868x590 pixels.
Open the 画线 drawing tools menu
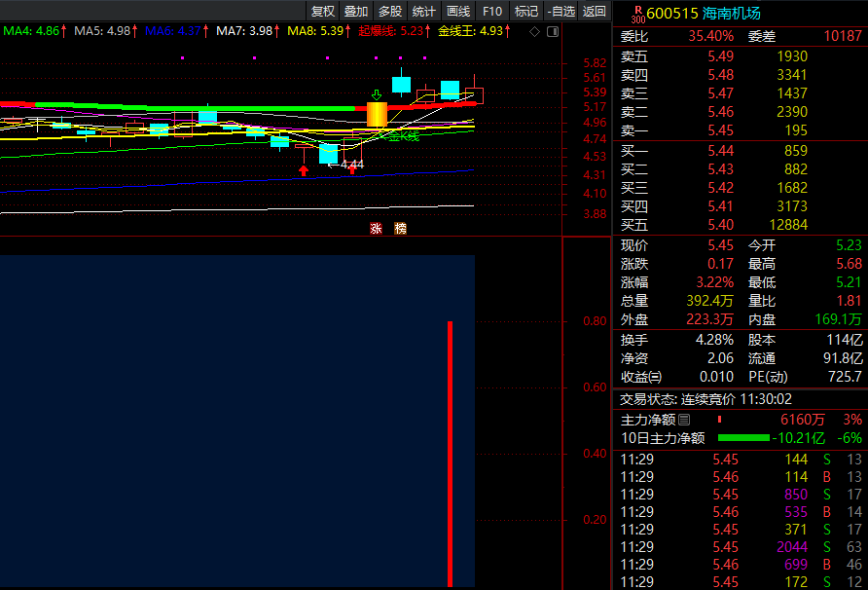tap(457, 12)
